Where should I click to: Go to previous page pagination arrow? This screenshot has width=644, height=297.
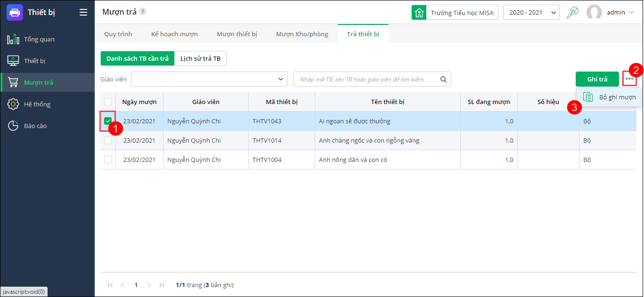(x=122, y=285)
